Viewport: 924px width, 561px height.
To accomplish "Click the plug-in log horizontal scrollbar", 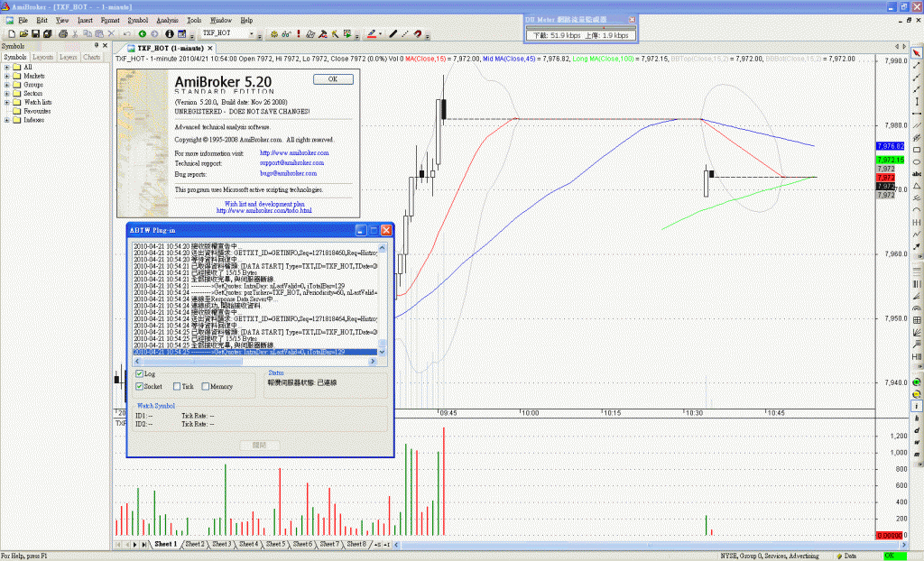I will point(255,362).
